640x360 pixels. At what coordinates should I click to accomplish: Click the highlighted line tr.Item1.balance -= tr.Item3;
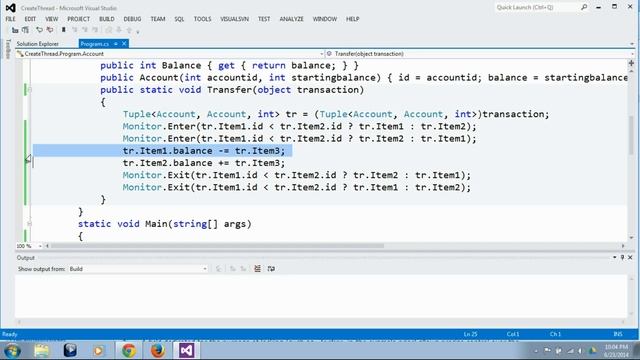click(x=204, y=151)
